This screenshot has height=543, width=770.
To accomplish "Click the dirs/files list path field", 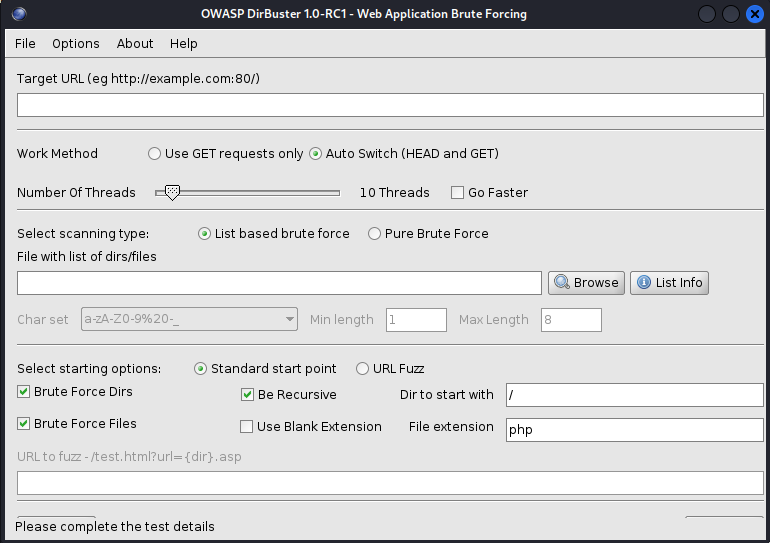I will click(x=279, y=283).
